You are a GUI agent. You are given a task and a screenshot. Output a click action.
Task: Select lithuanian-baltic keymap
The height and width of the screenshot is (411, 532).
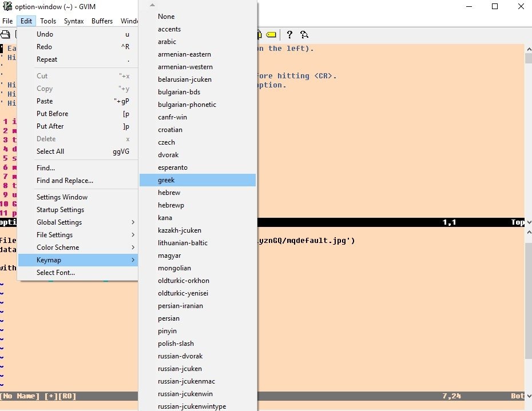pyautogui.click(x=197, y=243)
